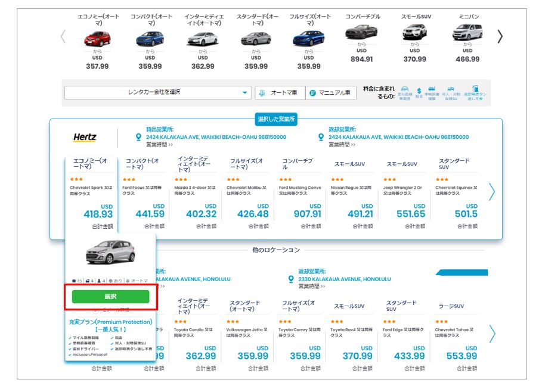Click the unlimited mileage included icon
This screenshot has height=392, width=542.
405,89
